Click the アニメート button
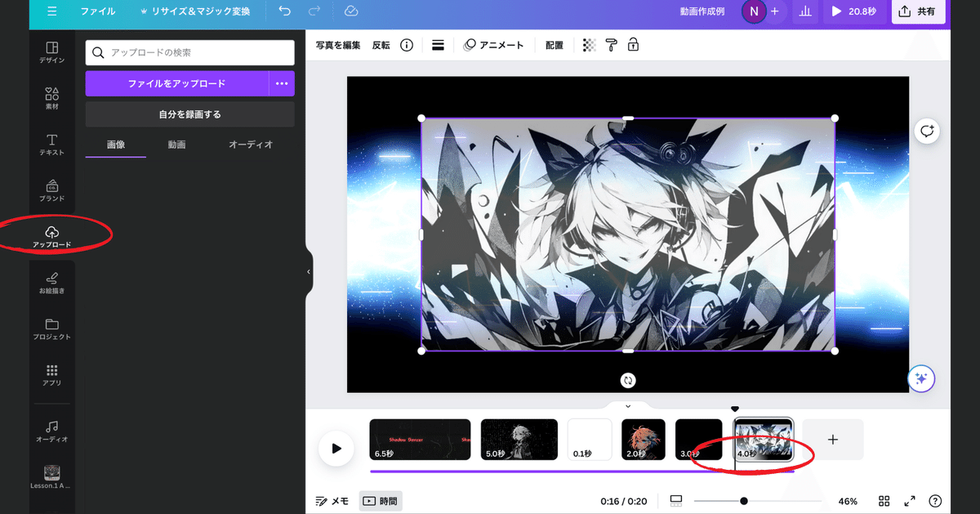 493,45
